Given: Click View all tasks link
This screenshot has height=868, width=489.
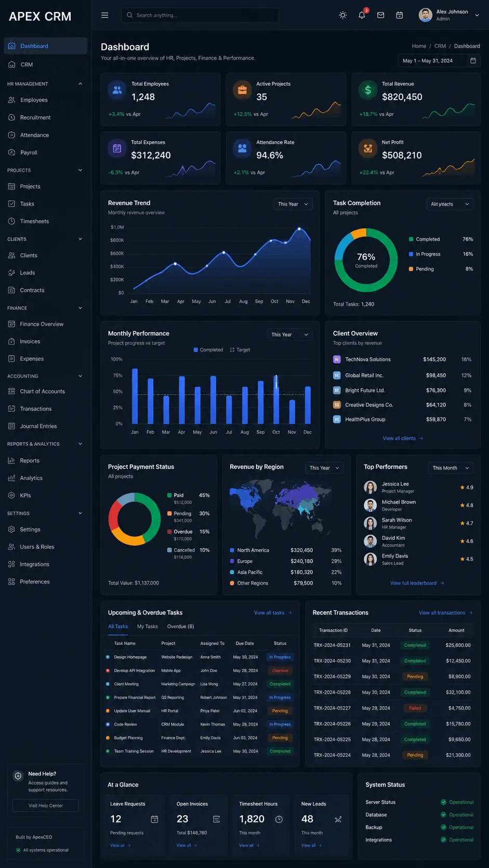Looking at the screenshot, I should click(x=273, y=613).
